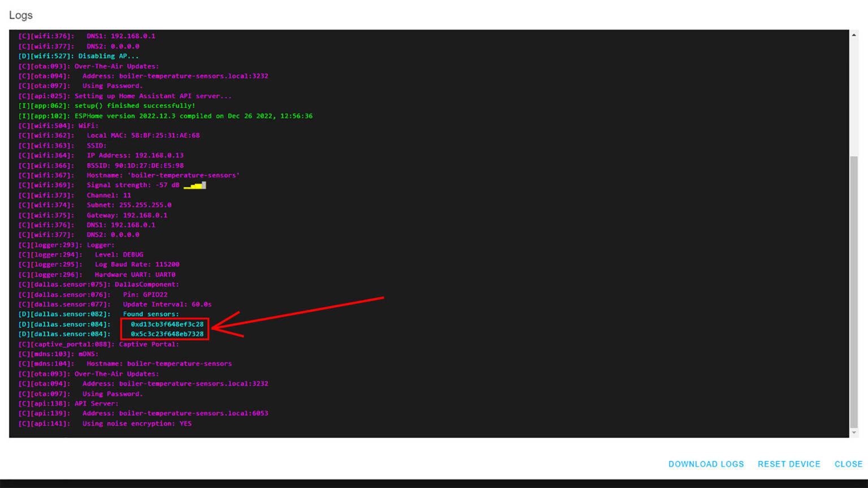The image size is (868, 488).
Task: Click the ESPHome version 2022.12.3 log line
Action: pos(193,116)
